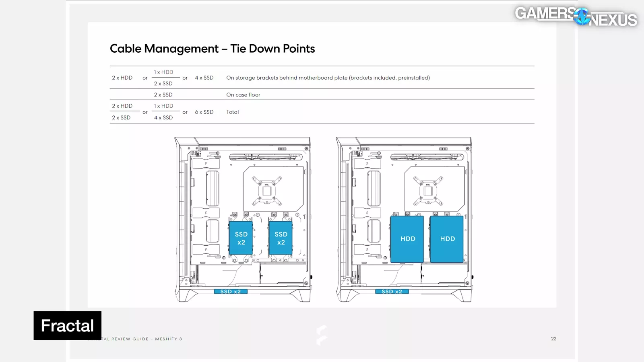Click the faded Fractal logo at bottom center
Image resolution: width=644 pixels, height=362 pixels.
tap(321, 335)
